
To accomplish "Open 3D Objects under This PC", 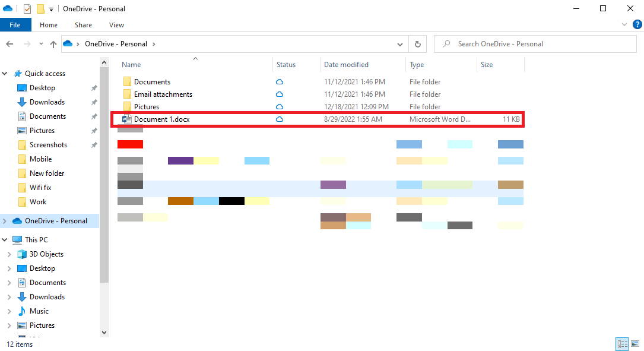I will pos(46,254).
